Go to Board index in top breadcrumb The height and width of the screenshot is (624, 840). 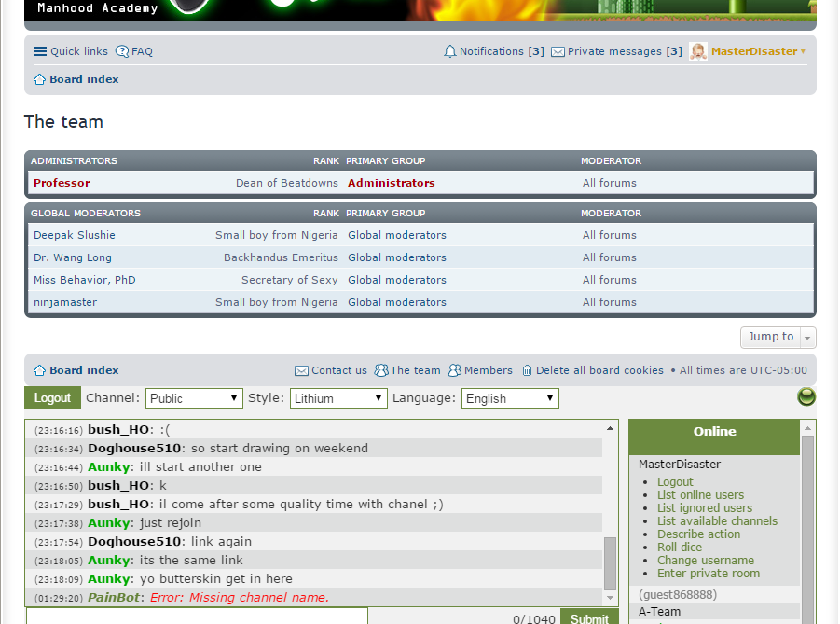(x=84, y=79)
